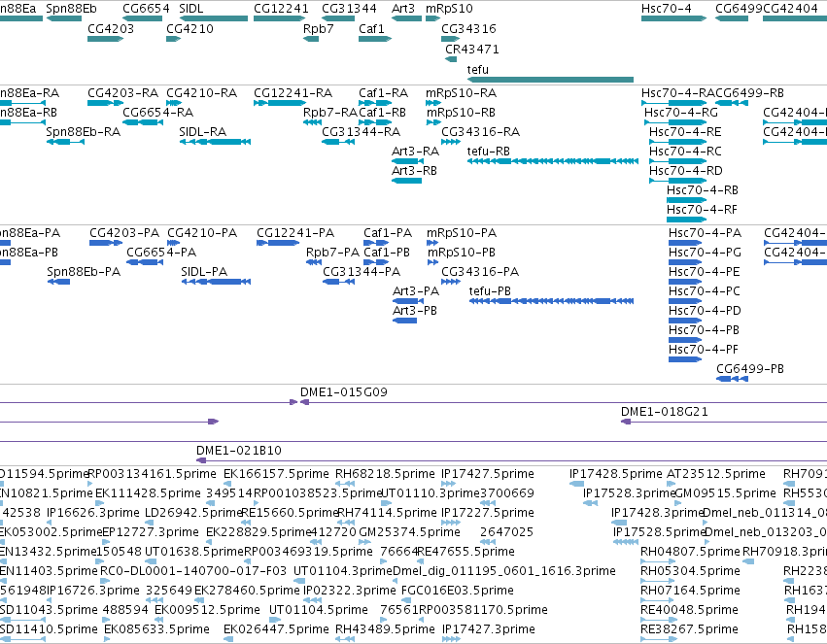Select the CG6499-RB transcript label
Image resolution: width=827 pixels, height=644 pixels.
pyautogui.click(x=749, y=93)
